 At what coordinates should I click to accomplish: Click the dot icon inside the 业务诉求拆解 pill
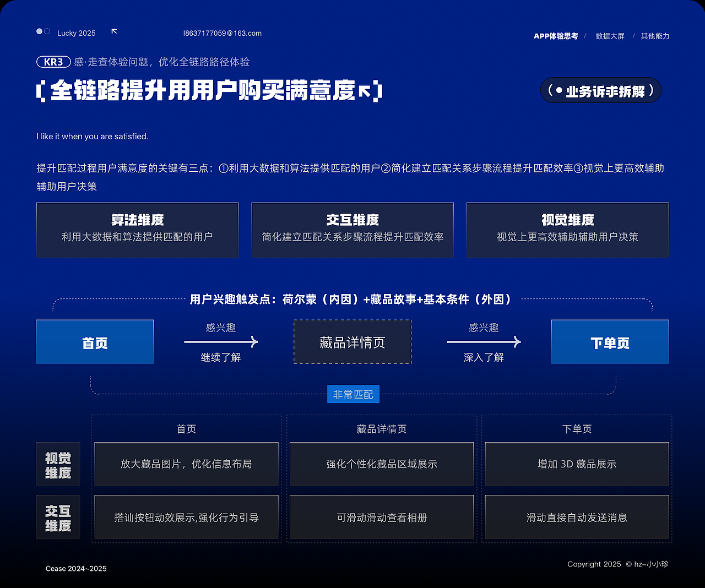click(x=560, y=90)
